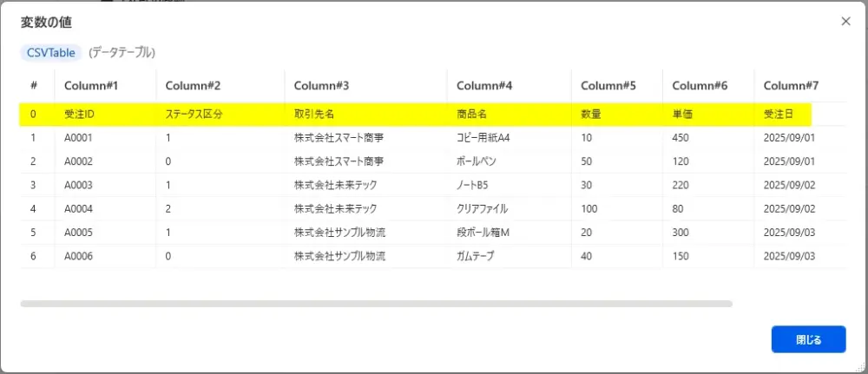Click the # index column header
This screenshot has width=868, height=374.
pyautogui.click(x=34, y=86)
